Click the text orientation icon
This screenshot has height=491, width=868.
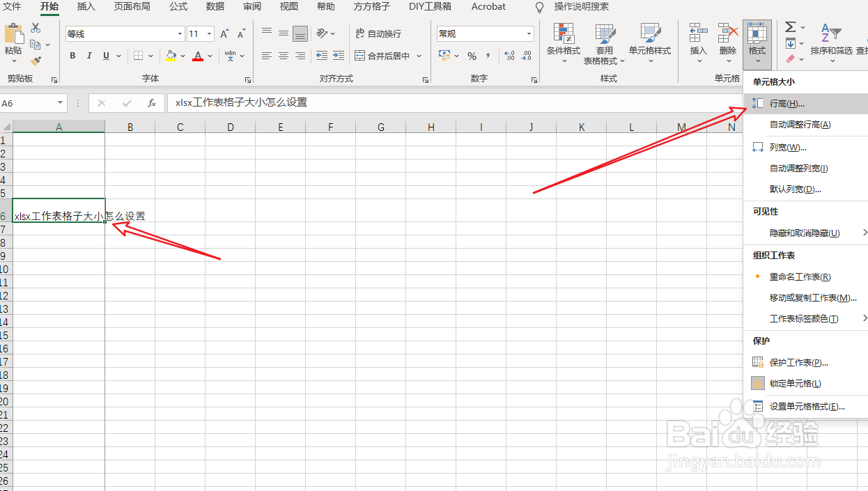pyautogui.click(x=321, y=33)
